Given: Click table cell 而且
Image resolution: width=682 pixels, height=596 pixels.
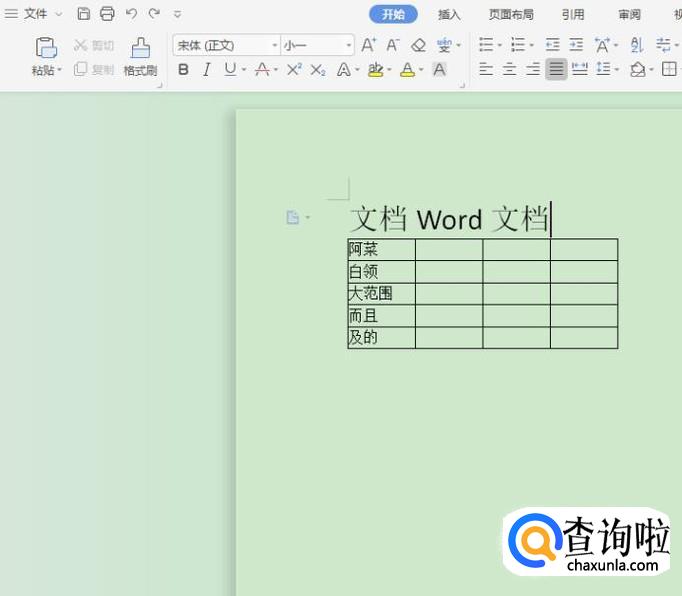Looking at the screenshot, I should [x=381, y=315].
